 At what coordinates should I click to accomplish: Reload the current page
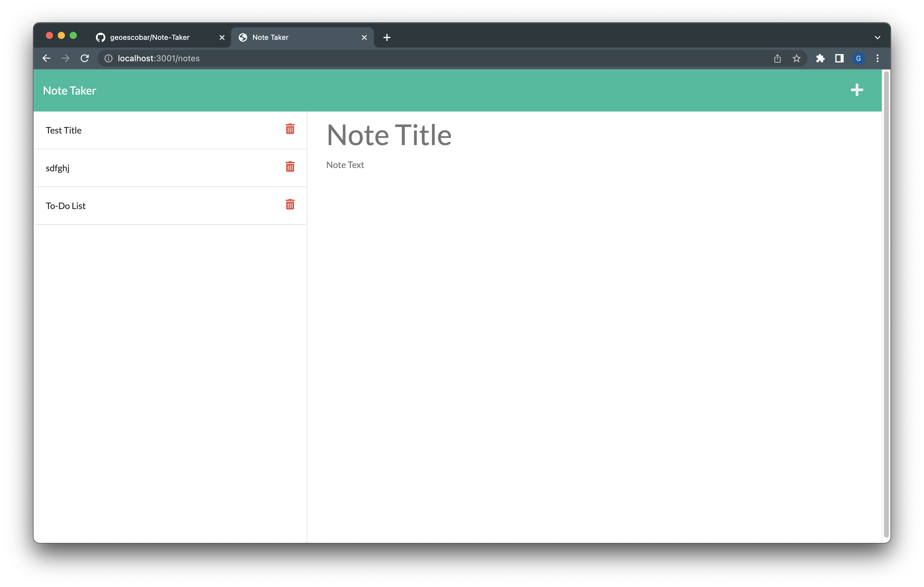point(85,58)
